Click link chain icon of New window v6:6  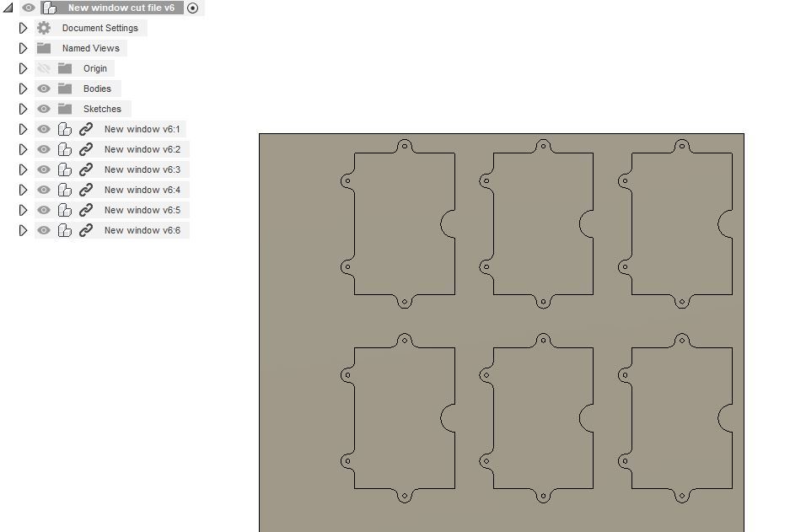(x=86, y=231)
